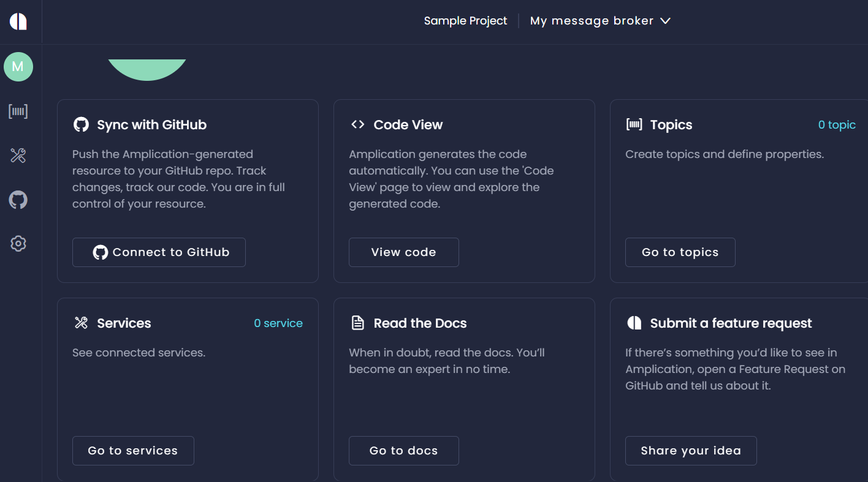
Task: Open the green M resource avatar
Action: tap(18, 67)
